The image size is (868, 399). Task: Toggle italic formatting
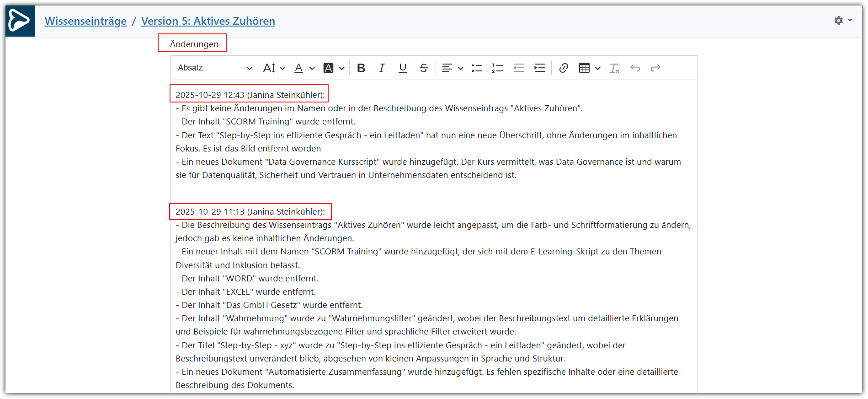pos(382,68)
